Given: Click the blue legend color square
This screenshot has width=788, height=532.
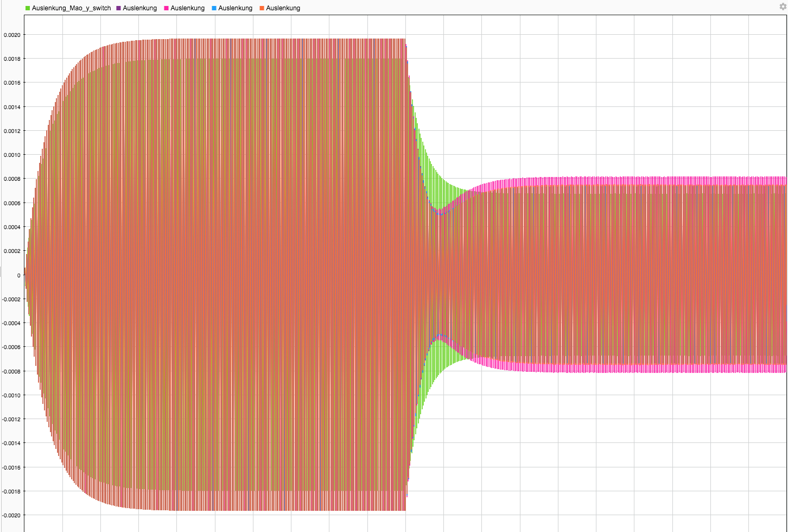Looking at the screenshot, I should (x=214, y=8).
